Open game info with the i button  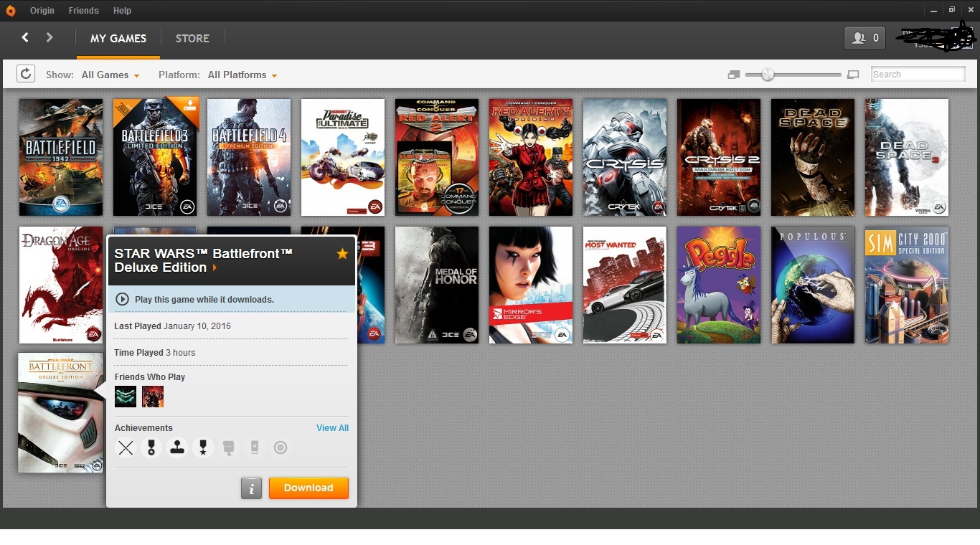point(251,488)
